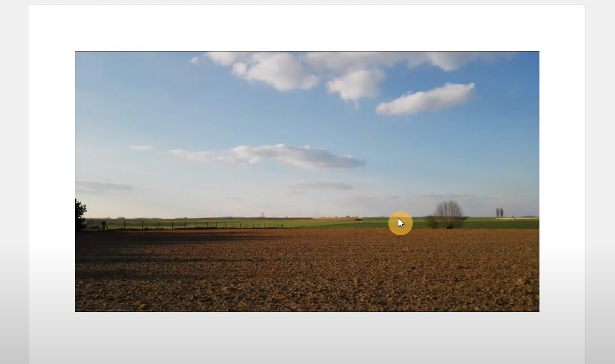Click the white margin right of the photo
This screenshot has width=615, height=364.
[x=562, y=181]
